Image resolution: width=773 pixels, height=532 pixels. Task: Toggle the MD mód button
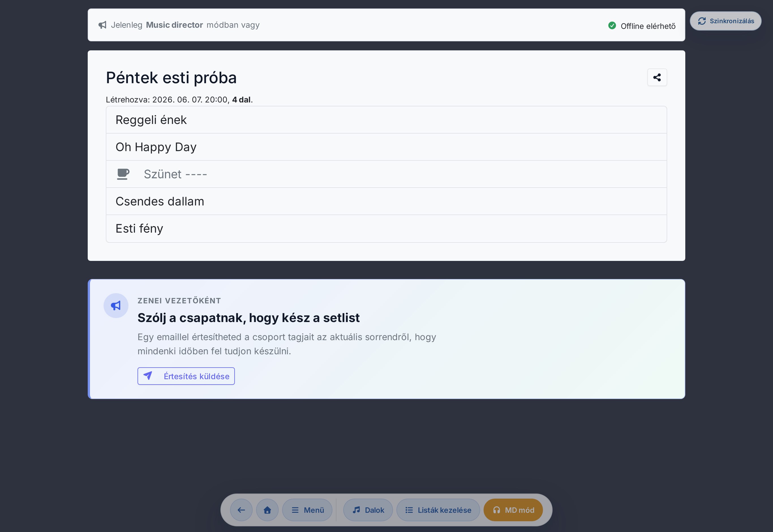click(513, 510)
